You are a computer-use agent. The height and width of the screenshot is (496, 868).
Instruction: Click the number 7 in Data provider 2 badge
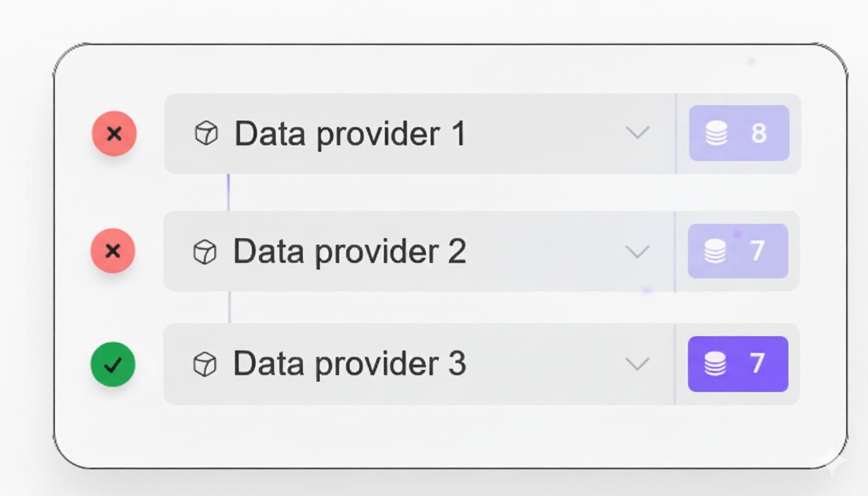(x=758, y=251)
